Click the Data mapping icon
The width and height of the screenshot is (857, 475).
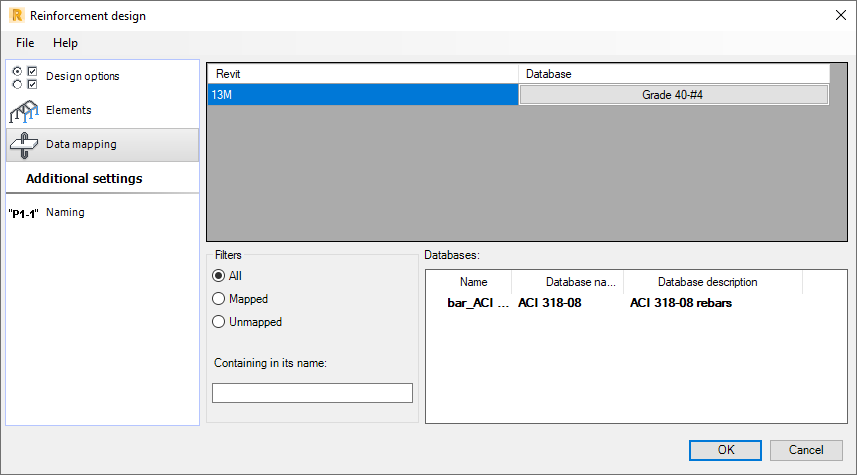tap(24, 145)
